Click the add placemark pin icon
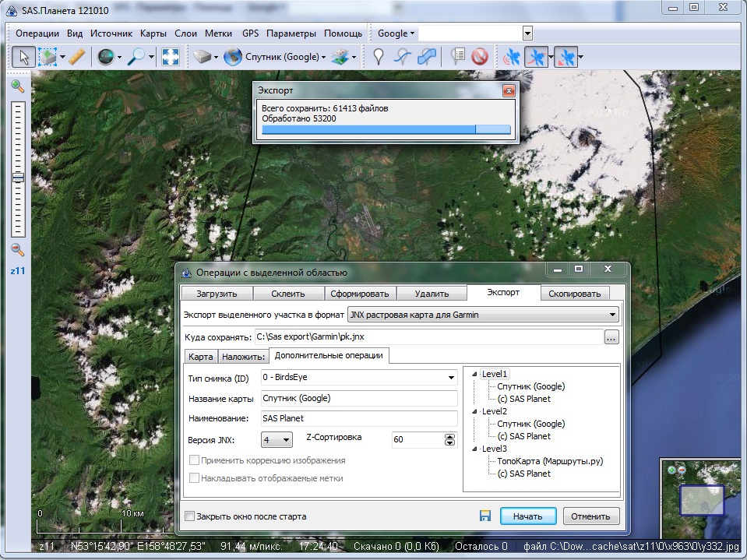 tap(379, 57)
